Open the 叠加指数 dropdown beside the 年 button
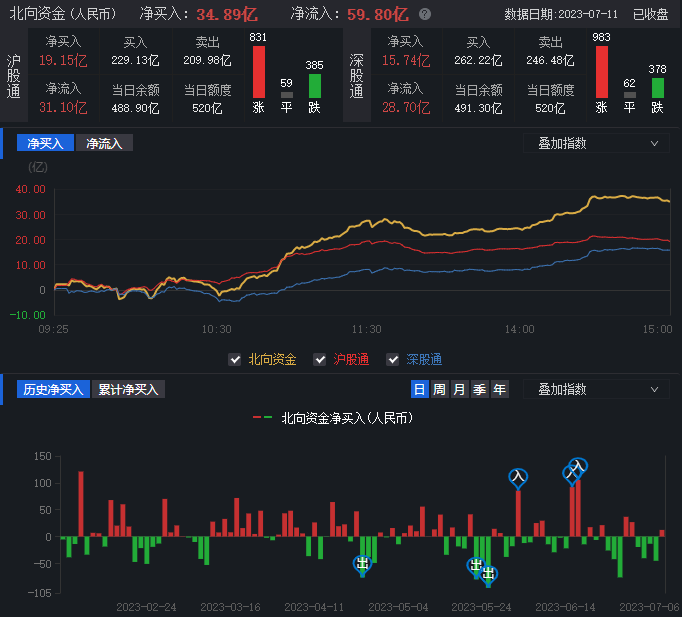The image size is (682, 617). click(596, 389)
